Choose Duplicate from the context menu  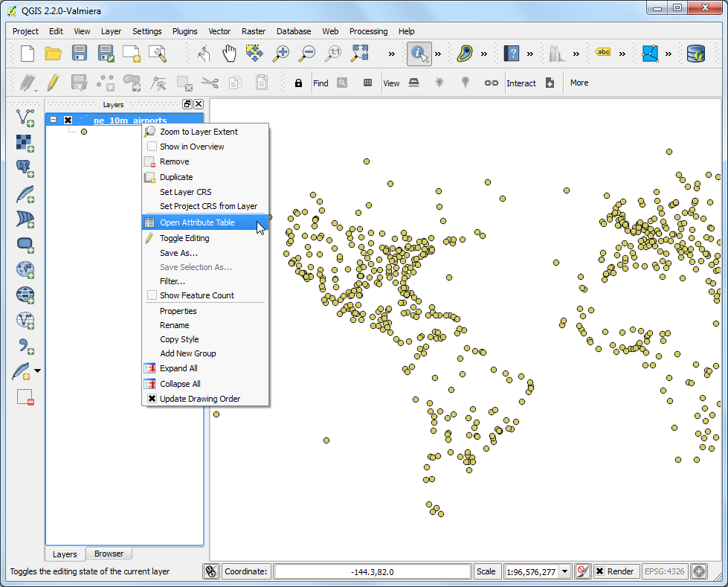204,177
